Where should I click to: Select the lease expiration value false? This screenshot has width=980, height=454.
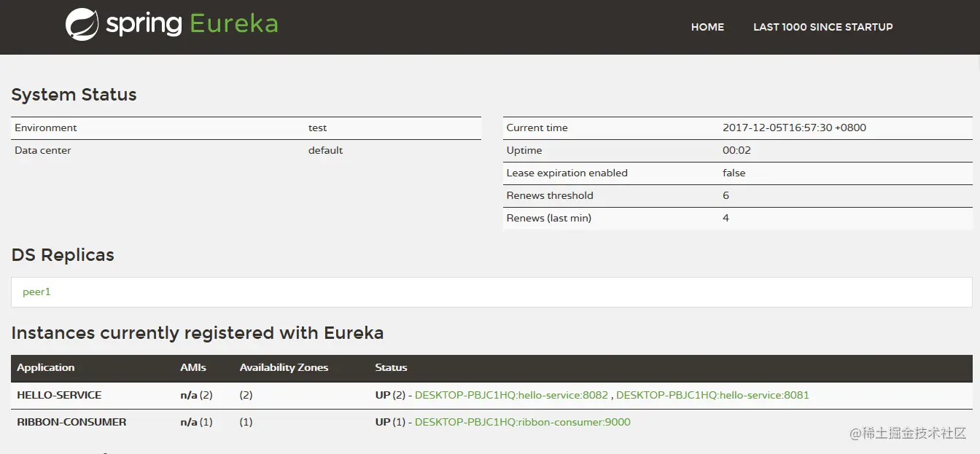[x=734, y=173]
